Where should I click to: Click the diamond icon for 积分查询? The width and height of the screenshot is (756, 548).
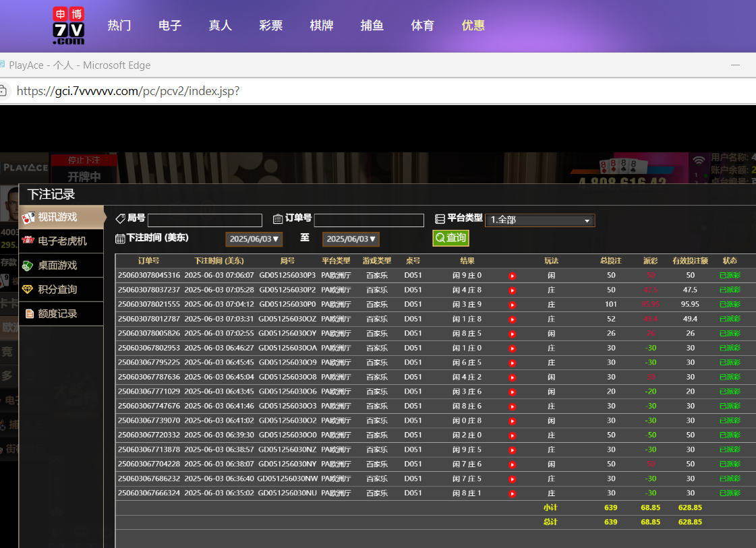[28, 289]
